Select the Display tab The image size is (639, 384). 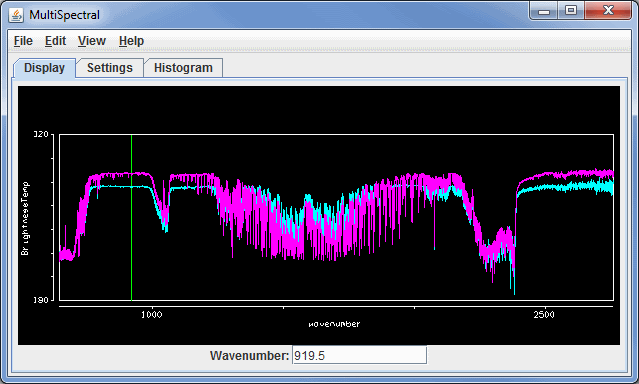44,68
